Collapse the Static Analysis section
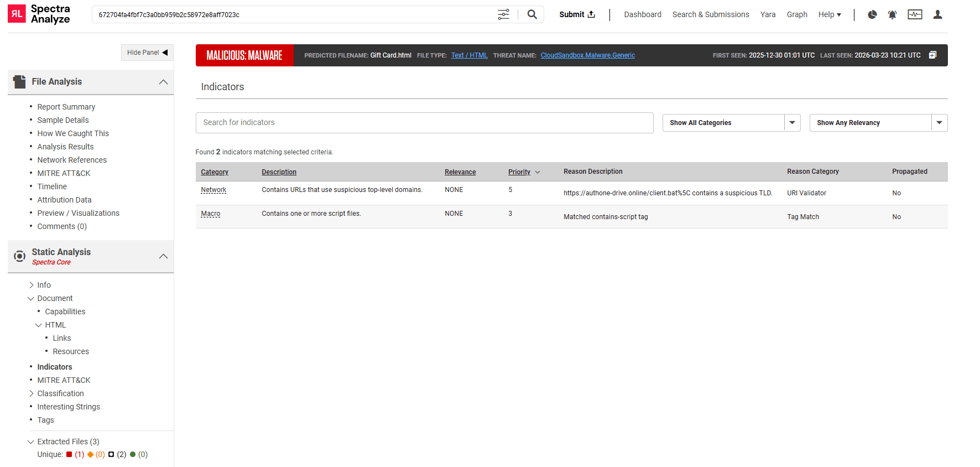 coord(163,256)
